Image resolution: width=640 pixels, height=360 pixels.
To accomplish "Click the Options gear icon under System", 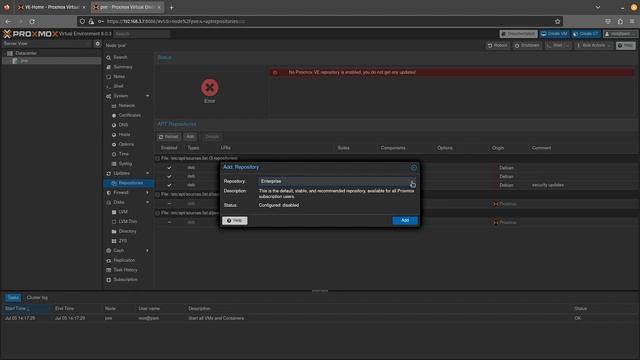I will click(114, 144).
